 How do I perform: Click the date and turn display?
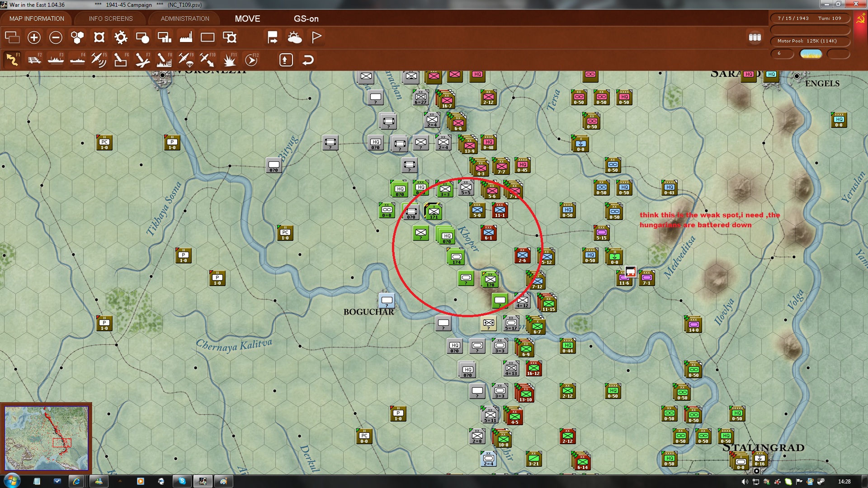[810, 19]
